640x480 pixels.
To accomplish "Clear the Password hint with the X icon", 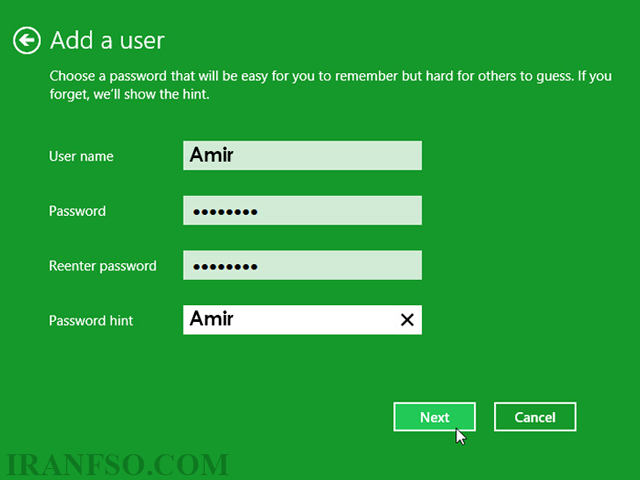I will click(407, 320).
